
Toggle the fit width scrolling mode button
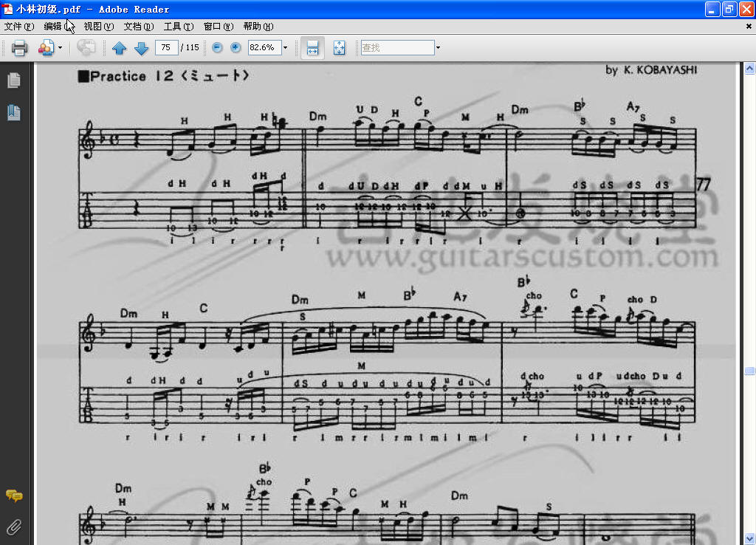pyautogui.click(x=312, y=48)
